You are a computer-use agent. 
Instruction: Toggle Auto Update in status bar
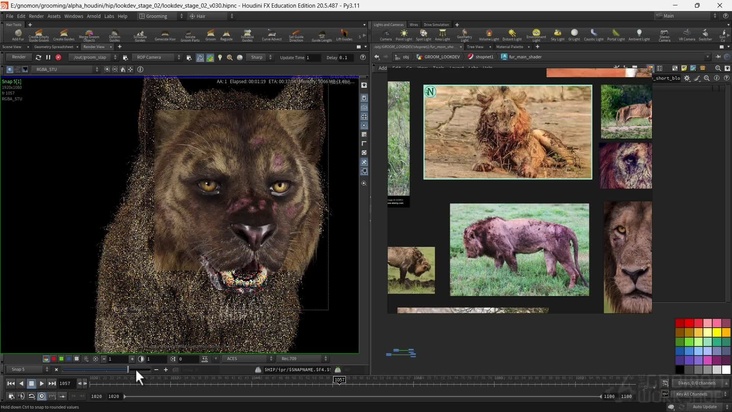[x=704, y=407]
